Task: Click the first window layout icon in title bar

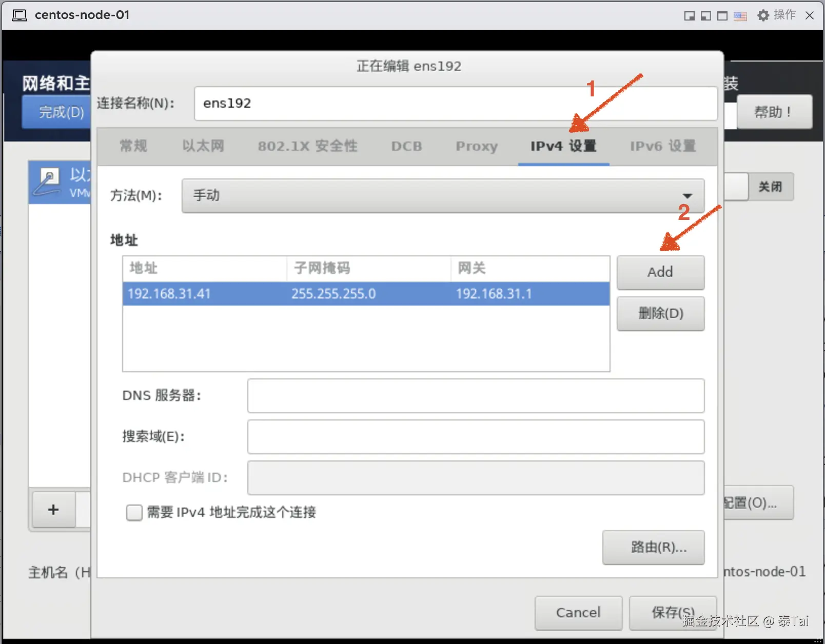Action: click(x=690, y=16)
